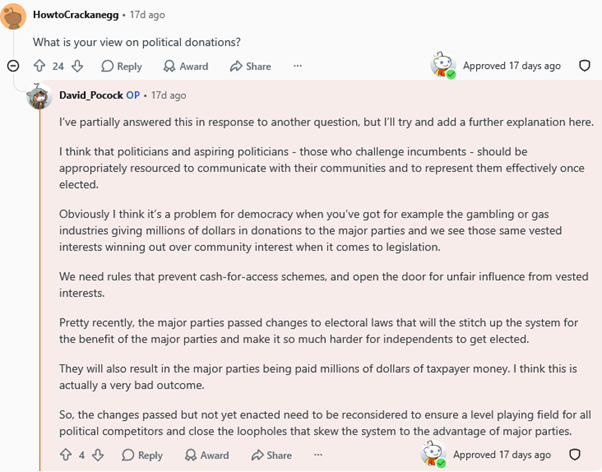Reply to HowtoCrackanegg's question
The image size is (602, 472).
coord(121,66)
